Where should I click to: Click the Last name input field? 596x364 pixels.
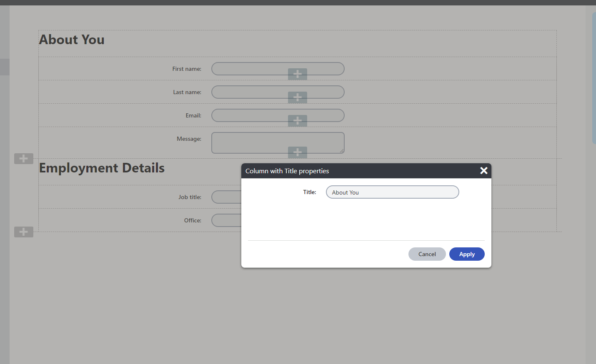(278, 92)
